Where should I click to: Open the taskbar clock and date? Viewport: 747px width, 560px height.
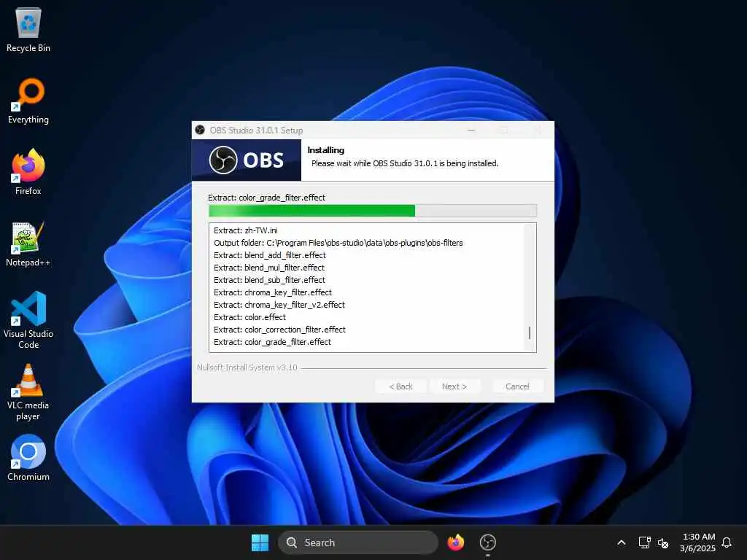[698, 542]
